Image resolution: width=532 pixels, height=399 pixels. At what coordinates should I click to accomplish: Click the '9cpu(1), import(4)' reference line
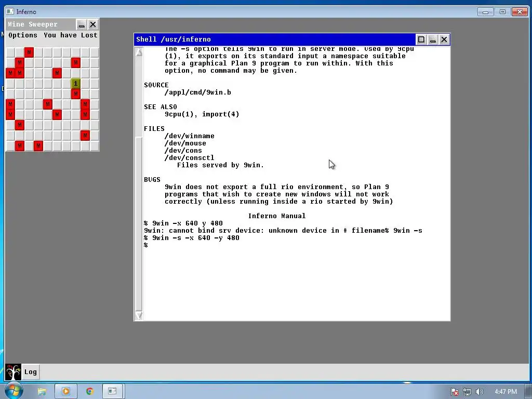202,114
